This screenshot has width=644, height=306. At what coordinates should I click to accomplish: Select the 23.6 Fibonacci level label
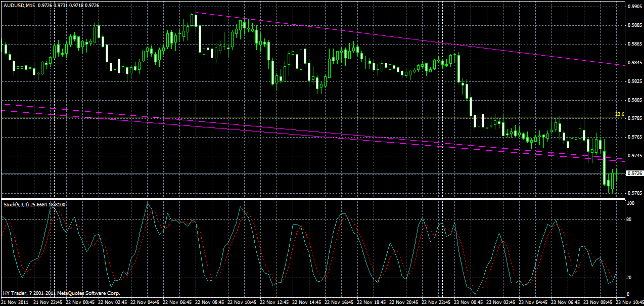[620, 114]
